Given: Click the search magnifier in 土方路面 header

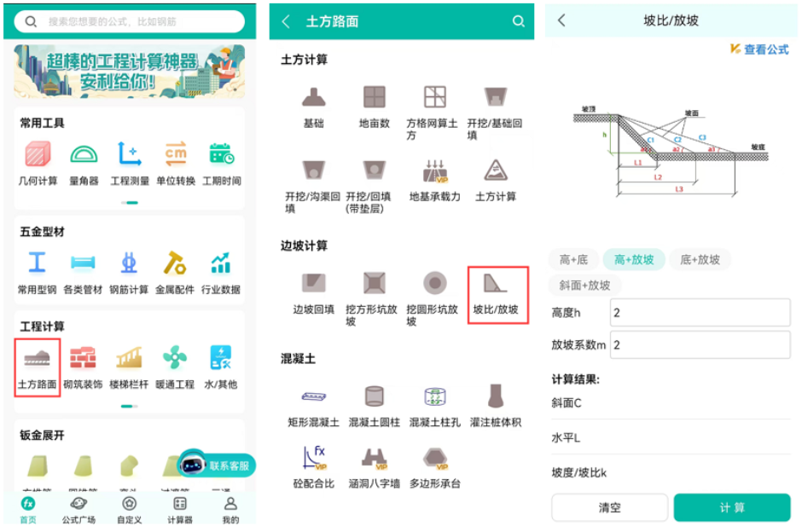Looking at the screenshot, I should tap(518, 21).
